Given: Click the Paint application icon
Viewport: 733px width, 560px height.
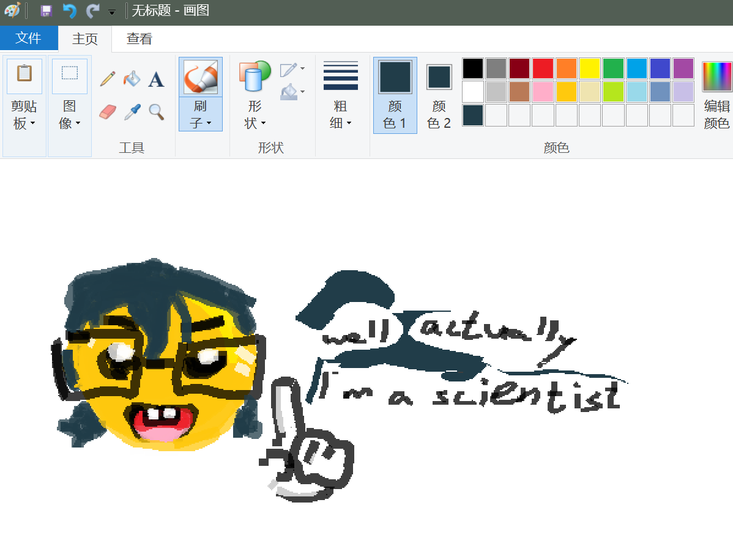Looking at the screenshot, I should (13, 10).
